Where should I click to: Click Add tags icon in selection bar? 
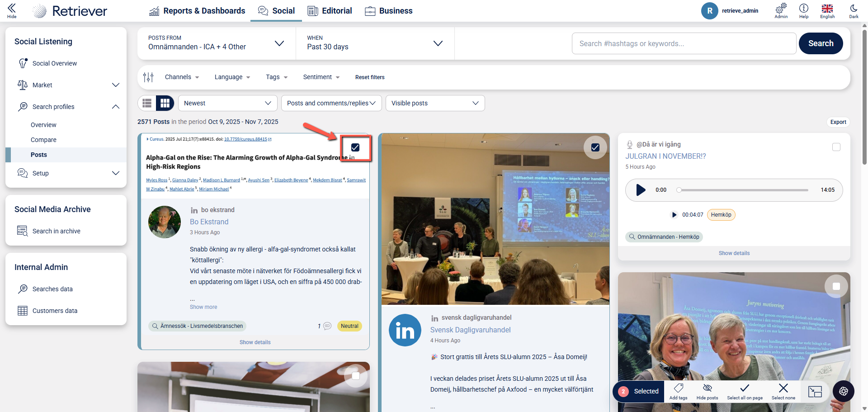point(678,391)
